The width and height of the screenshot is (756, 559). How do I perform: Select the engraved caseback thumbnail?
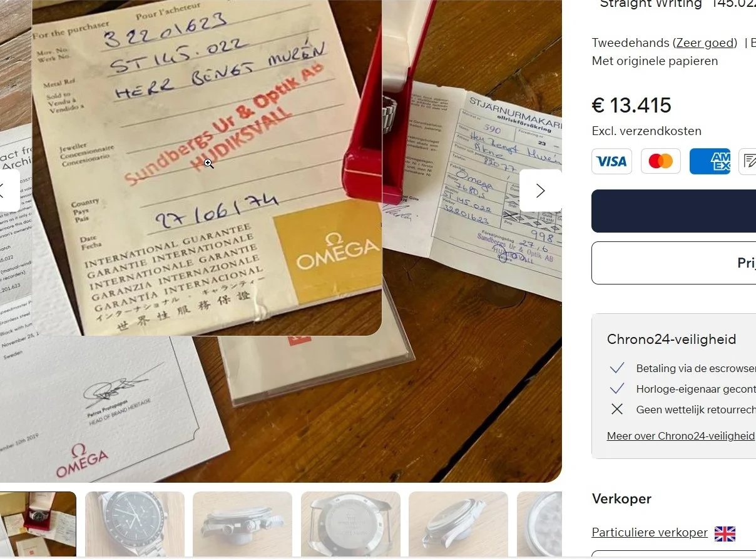tap(350, 524)
